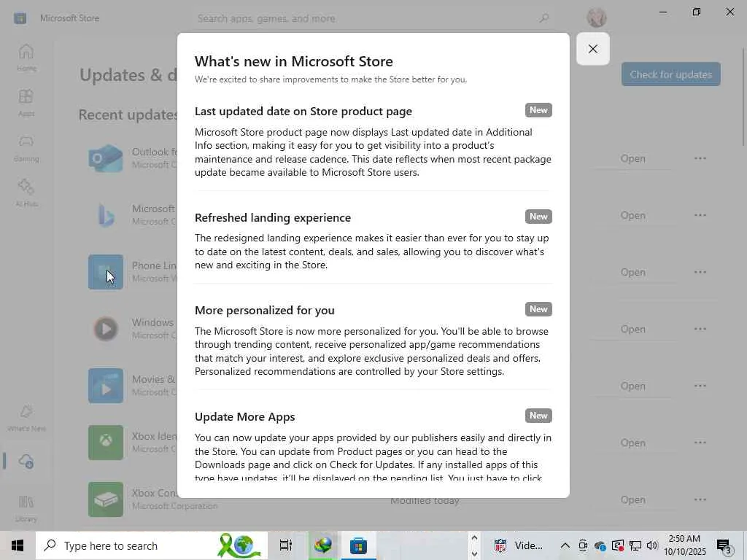Viewport: 747px width, 560px height.
Task: Click the 'What's new in Microsoft Store' heading
Action: (294, 61)
